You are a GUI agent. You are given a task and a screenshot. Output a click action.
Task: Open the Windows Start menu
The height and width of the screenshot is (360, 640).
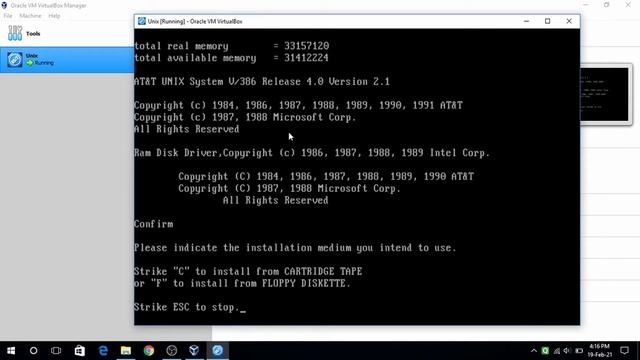(x=11, y=351)
